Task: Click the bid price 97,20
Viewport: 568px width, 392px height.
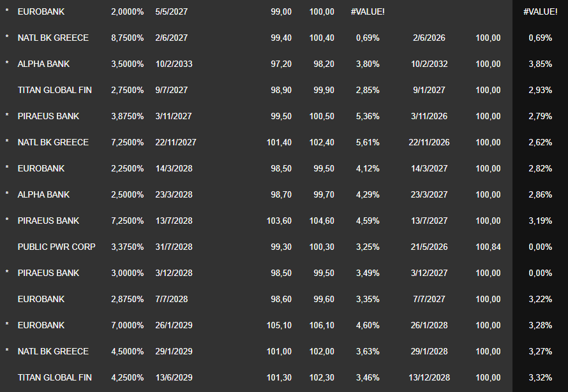Action: (x=281, y=64)
